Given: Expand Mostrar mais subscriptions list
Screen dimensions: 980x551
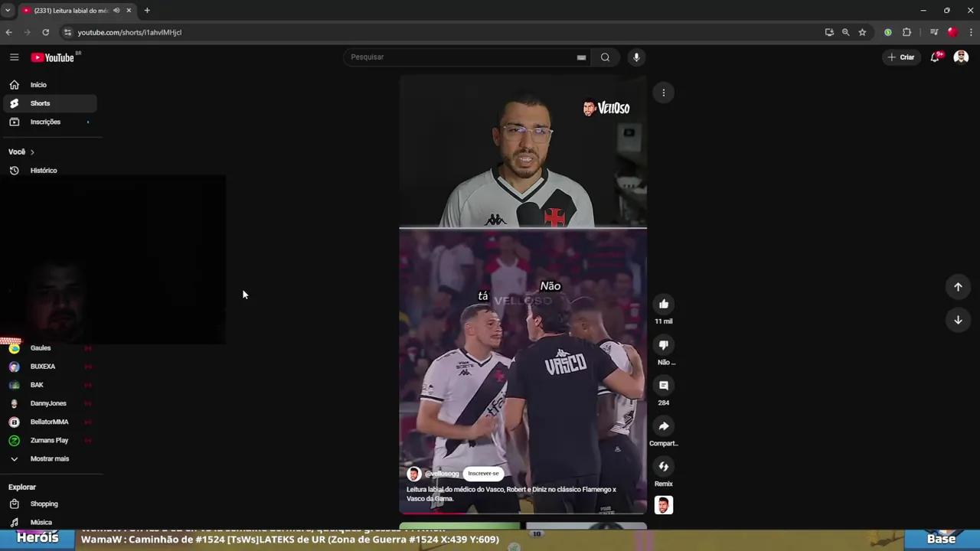Looking at the screenshot, I should click(x=50, y=458).
